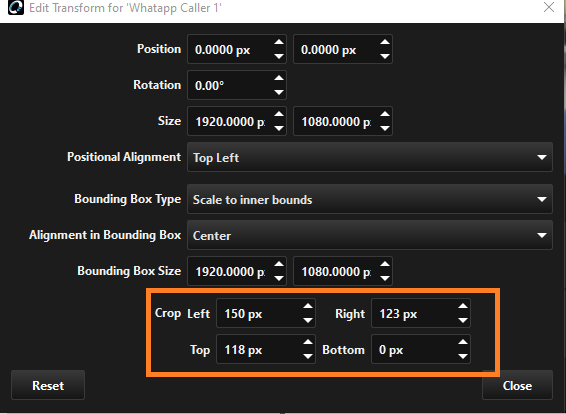Click the Reset button
Viewport: 566px width, 414px height.
48,385
